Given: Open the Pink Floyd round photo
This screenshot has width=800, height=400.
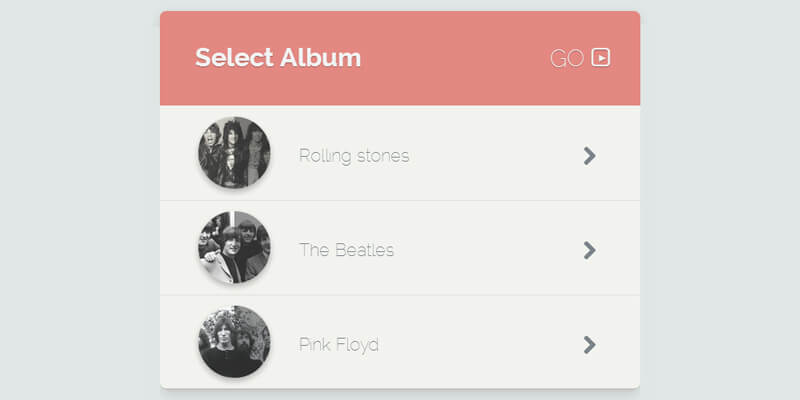Looking at the screenshot, I should [234, 342].
